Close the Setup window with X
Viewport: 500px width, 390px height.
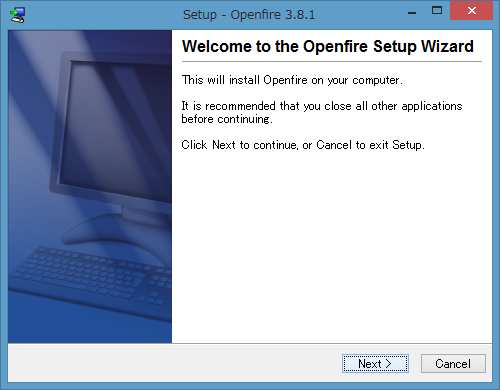pyautogui.click(x=471, y=11)
